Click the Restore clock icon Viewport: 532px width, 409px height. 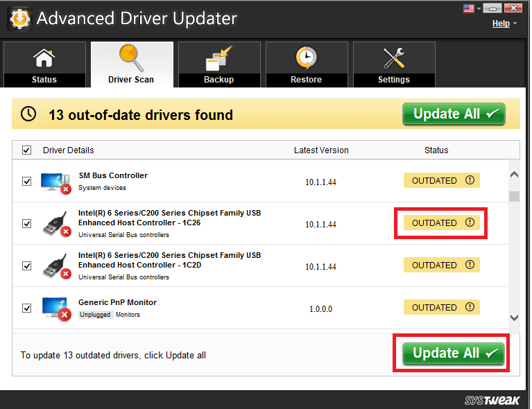(306, 58)
